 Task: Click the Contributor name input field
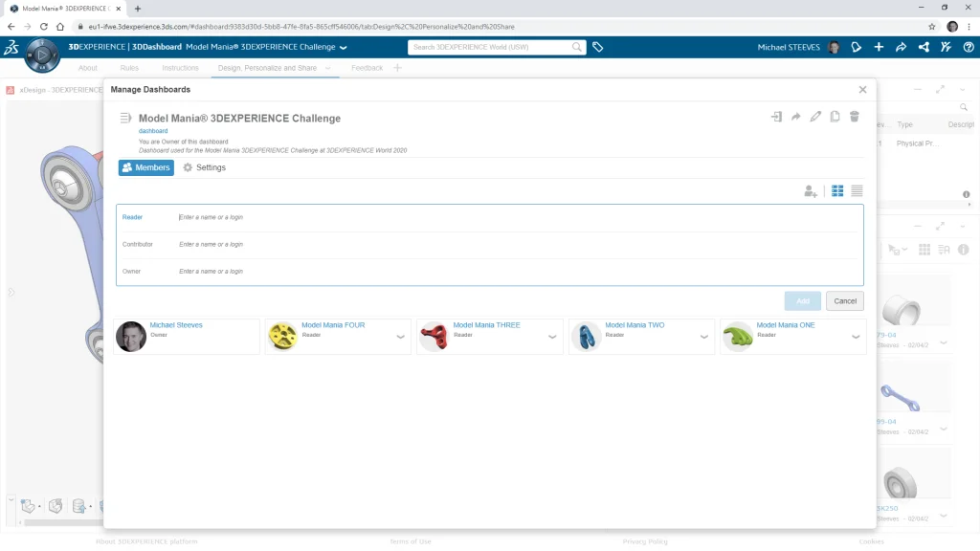pos(519,244)
